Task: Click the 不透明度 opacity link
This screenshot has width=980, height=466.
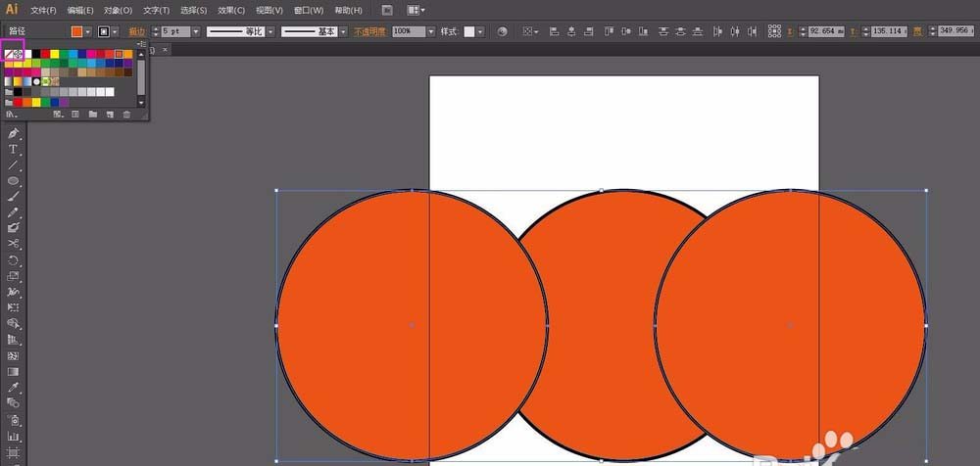Action: tap(370, 31)
